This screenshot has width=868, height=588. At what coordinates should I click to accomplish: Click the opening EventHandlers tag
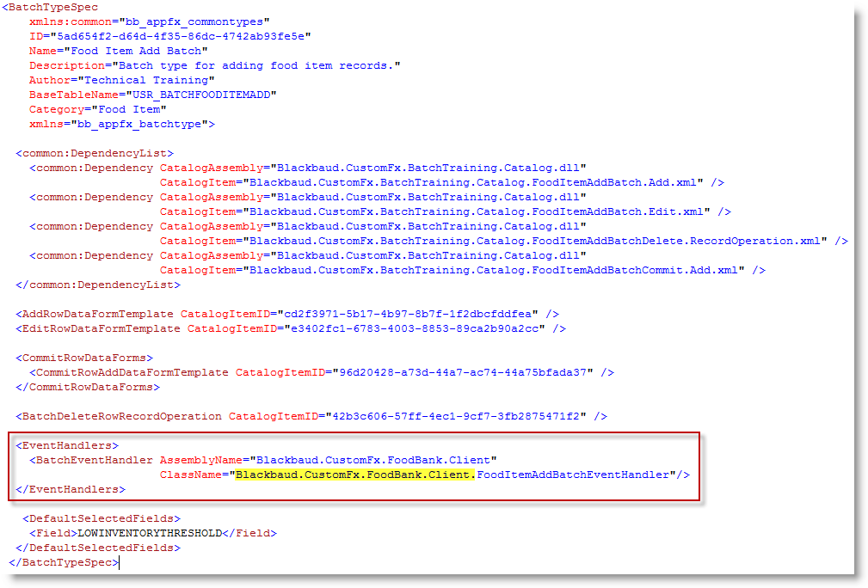tap(67, 446)
